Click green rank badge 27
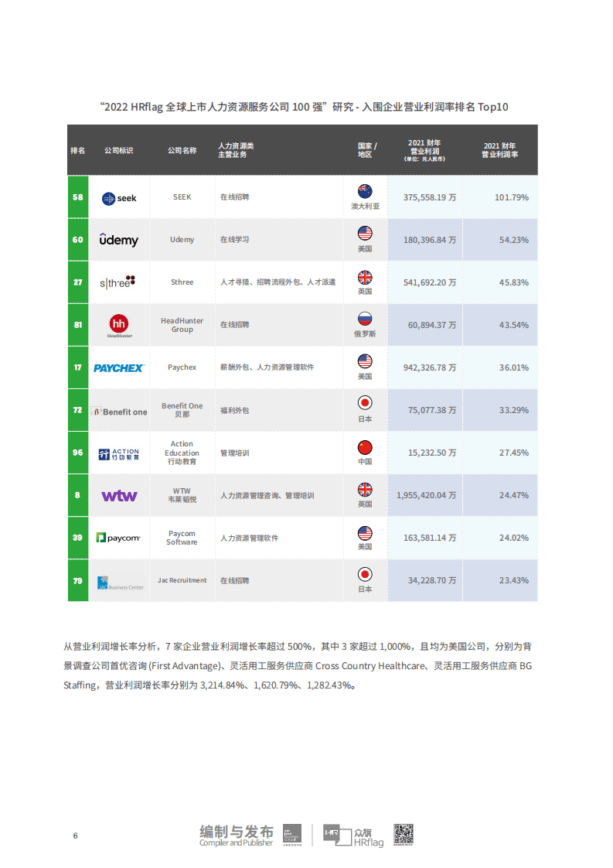The height and width of the screenshot is (868, 613). (78, 282)
